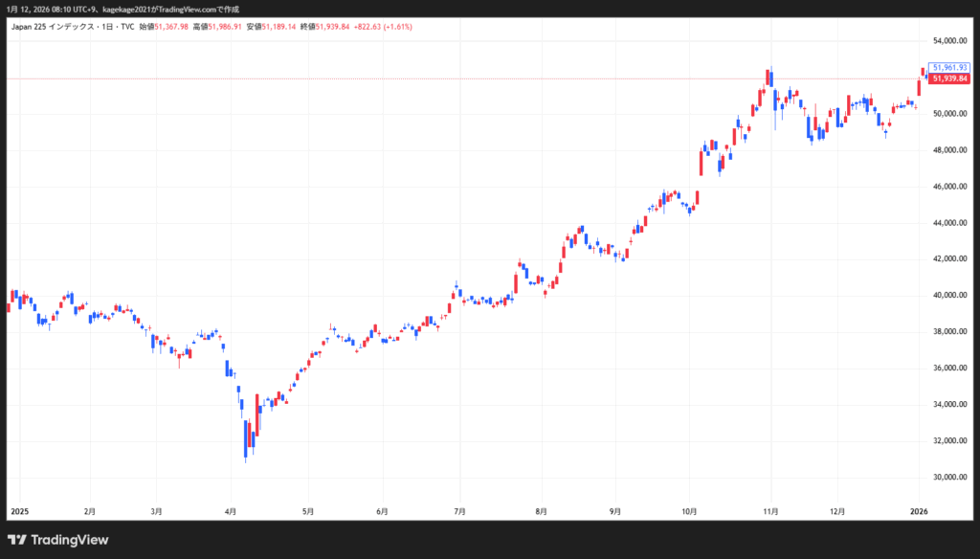
Task: Click the 2025 year label on time axis
Action: [19, 512]
